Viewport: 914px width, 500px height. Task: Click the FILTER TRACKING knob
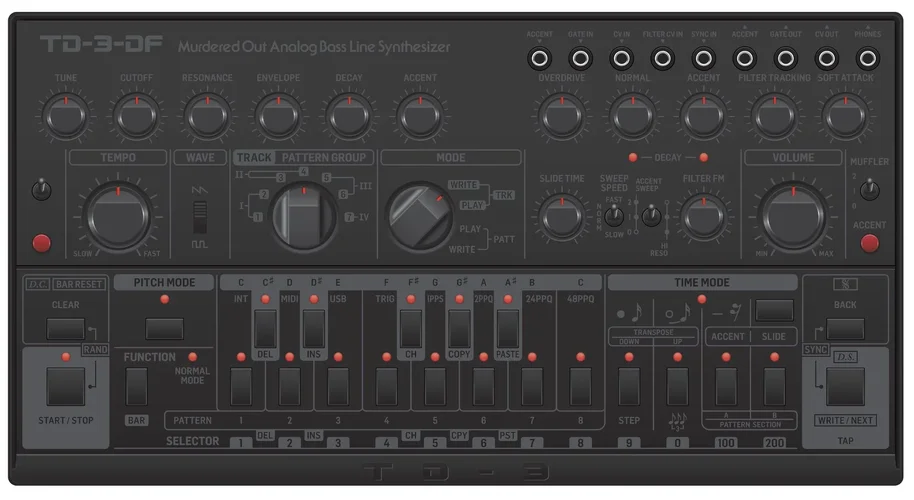coord(775,117)
